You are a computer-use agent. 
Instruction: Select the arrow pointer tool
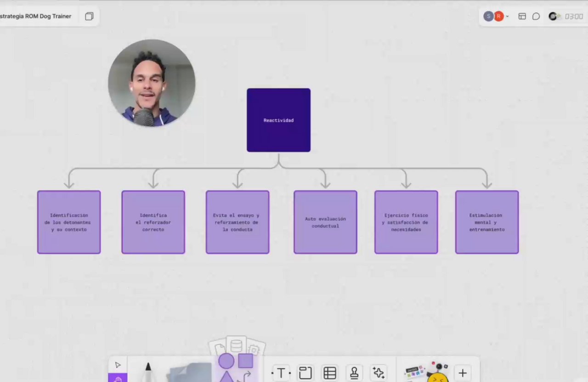coord(118,365)
